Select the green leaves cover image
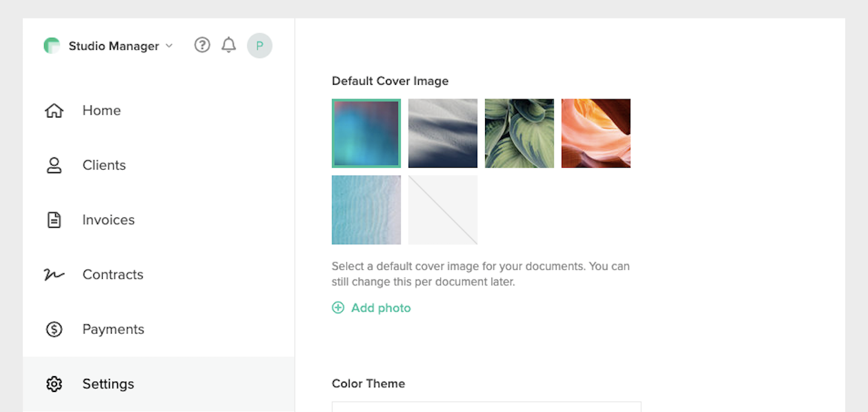Screen dimensions: 868x412 (520, 133)
